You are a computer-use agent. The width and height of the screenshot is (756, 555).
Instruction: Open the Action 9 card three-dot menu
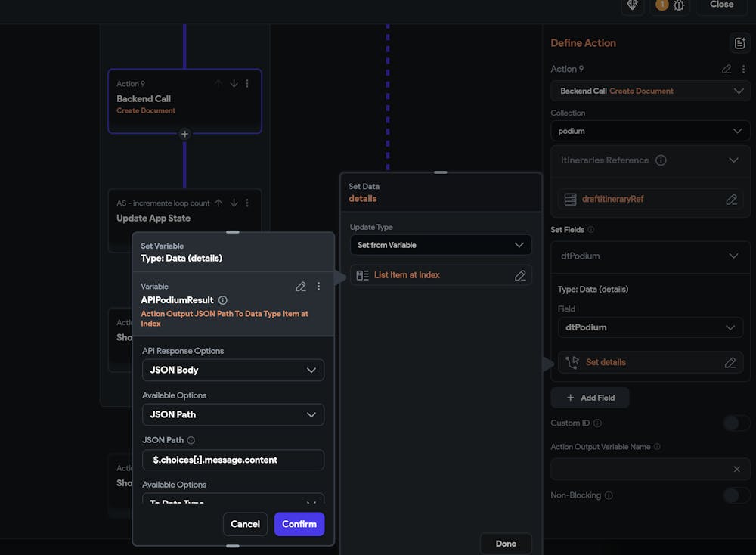pyautogui.click(x=247, y=83)
